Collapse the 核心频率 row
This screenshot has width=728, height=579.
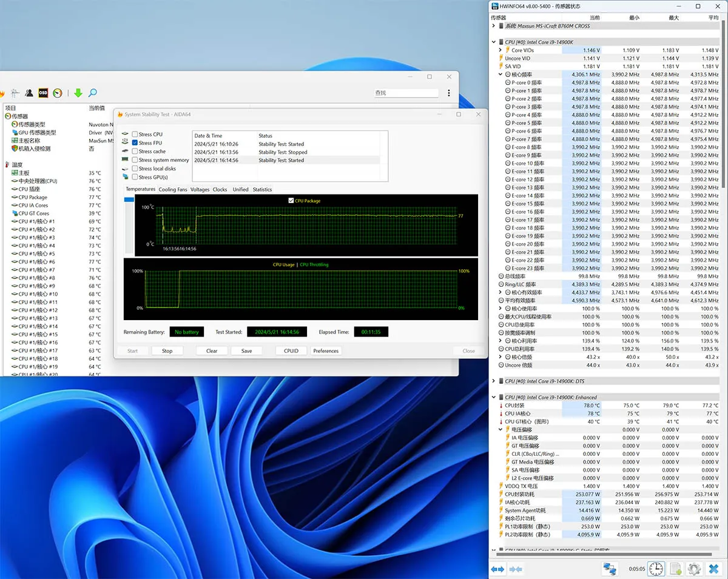coord(500,75)
